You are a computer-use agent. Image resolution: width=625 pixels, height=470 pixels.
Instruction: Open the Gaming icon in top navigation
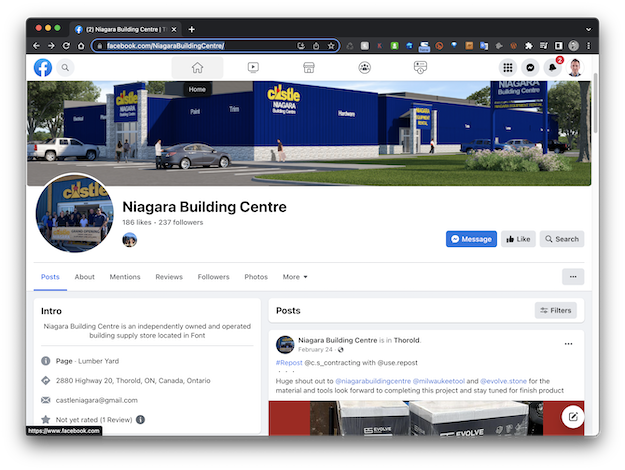[x=420, y=67]
